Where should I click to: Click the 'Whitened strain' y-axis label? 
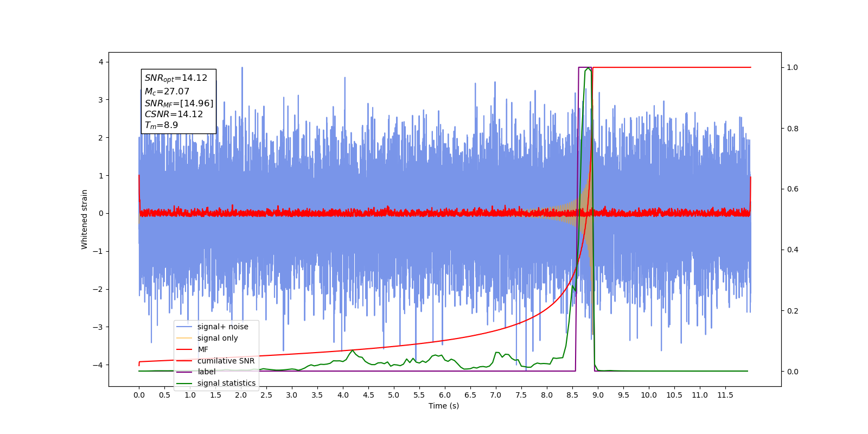pos(84,219)
